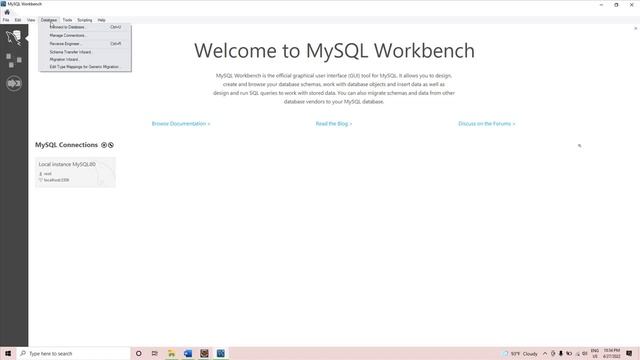Open the MySQL dolphin connections sidebar view
640x360 pixels.
[x=14, y=38]
